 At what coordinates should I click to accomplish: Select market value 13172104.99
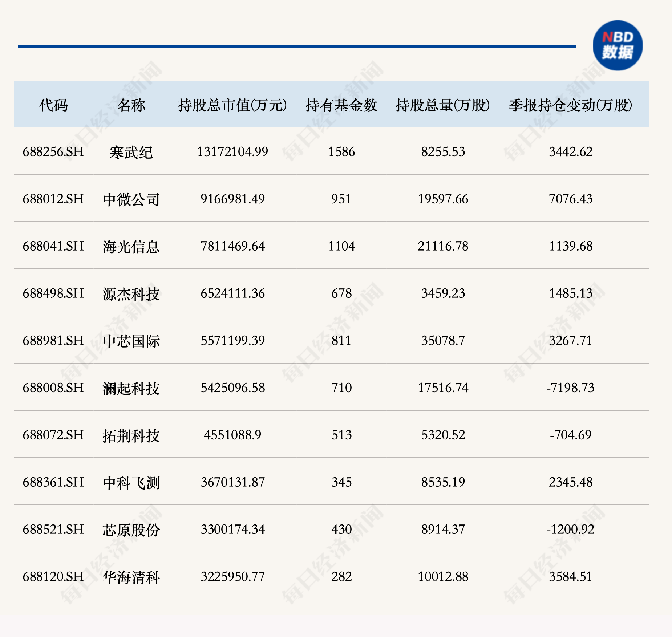click(232, 152)
